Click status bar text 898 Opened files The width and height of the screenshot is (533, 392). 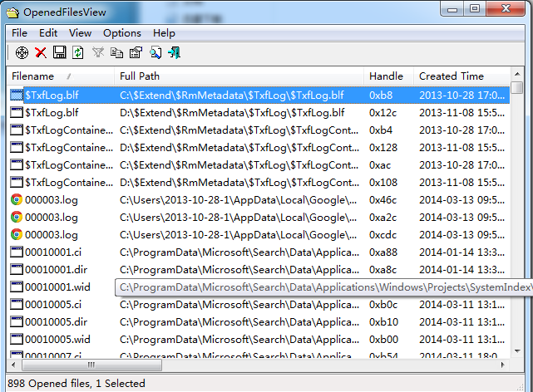pos(50,384)
